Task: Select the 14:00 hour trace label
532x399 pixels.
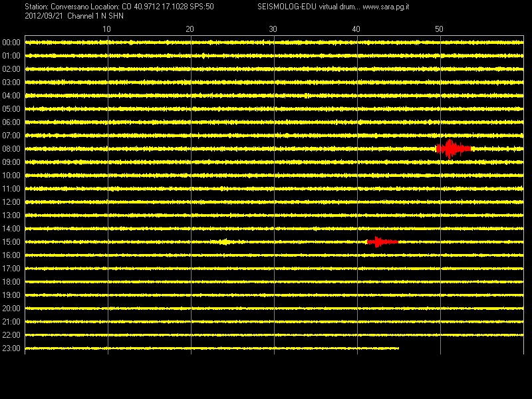Action: click(11, 229)
